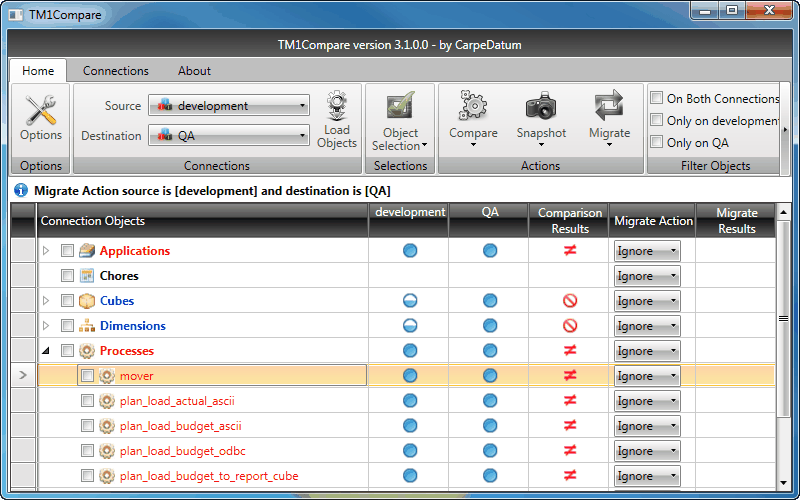Click the half-filled development circle for Dimensions
Image resolution: width=800 pixels, height=500 pixels.
[410, 326]
